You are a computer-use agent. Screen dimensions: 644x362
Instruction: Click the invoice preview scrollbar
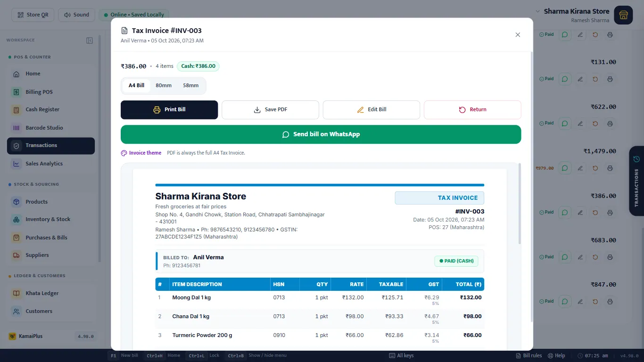coord(520,204)
